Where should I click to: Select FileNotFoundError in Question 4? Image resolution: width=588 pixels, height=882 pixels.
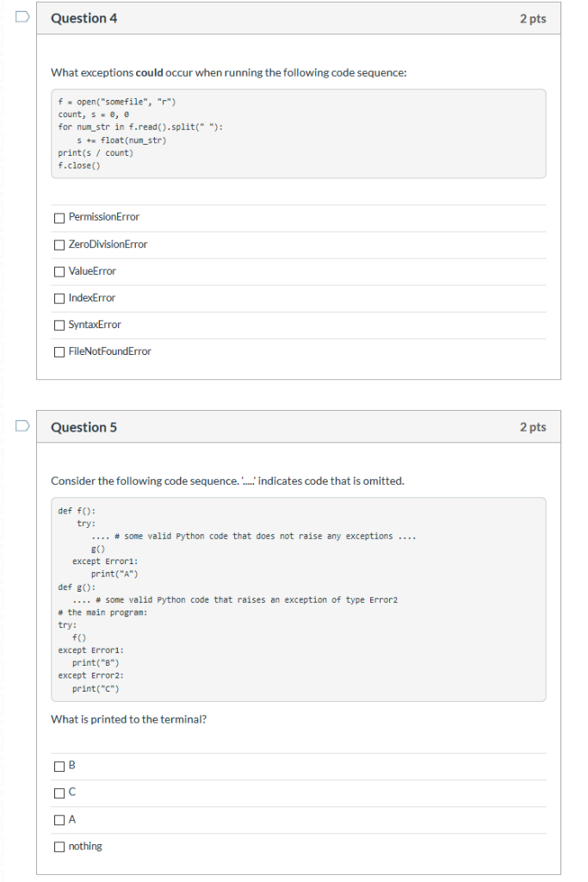59,351
